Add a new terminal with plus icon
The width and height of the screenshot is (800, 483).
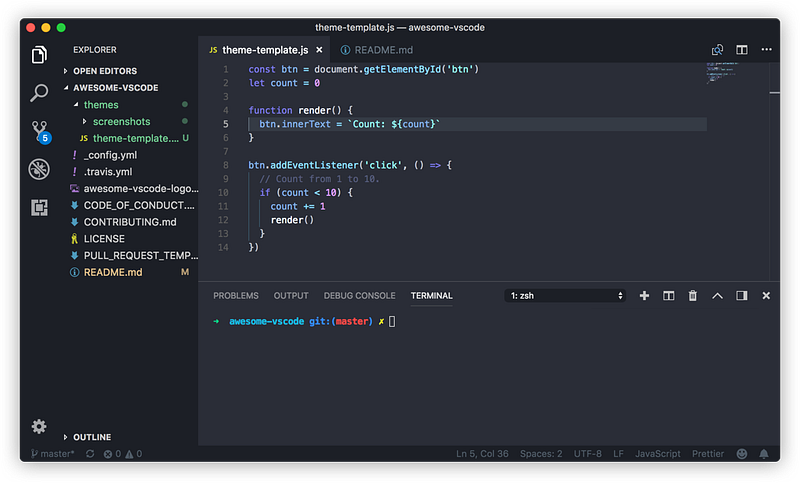pyautogui.click(x=644, y=296)
